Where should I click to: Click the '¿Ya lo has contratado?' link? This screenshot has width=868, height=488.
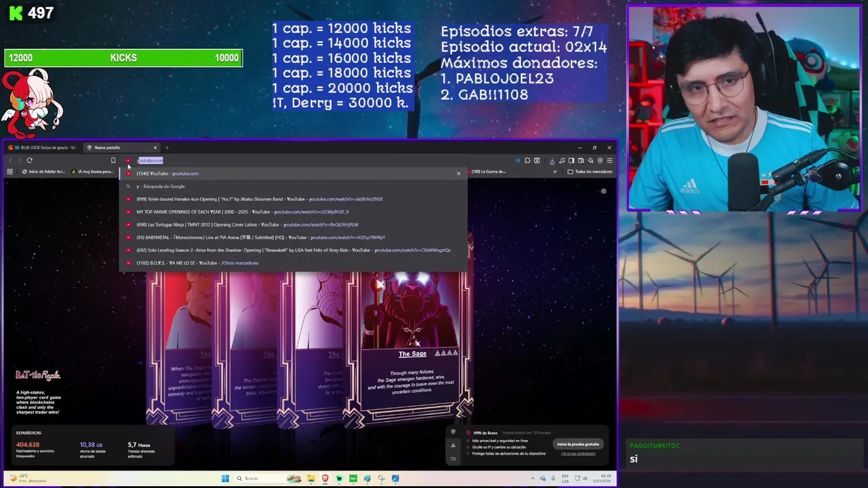point(578,453)
